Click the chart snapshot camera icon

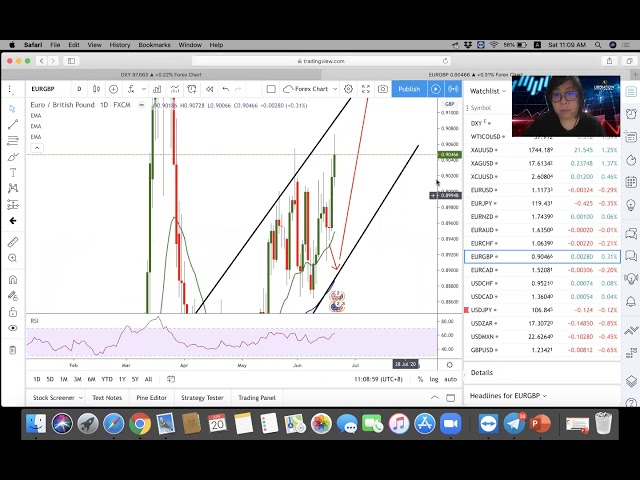click(382, 89)
